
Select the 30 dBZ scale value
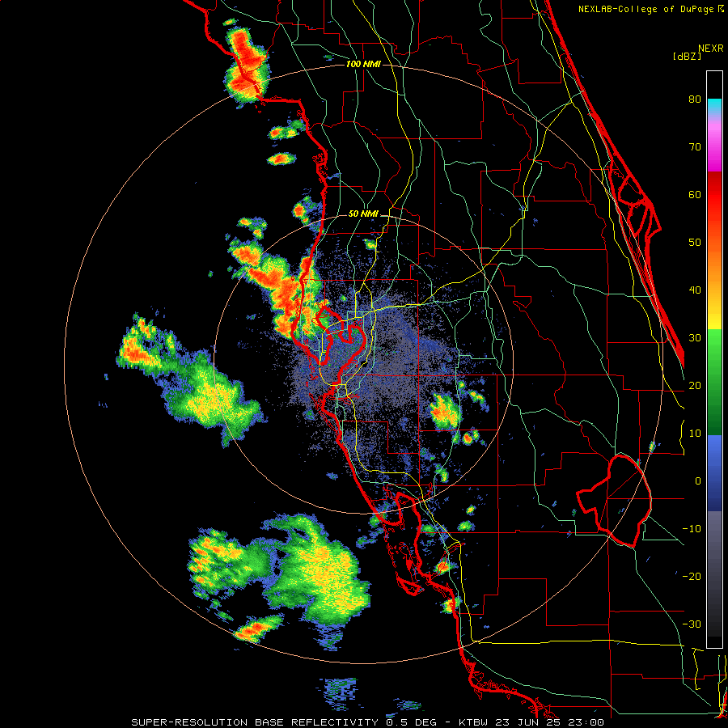[x=695, y=338]
